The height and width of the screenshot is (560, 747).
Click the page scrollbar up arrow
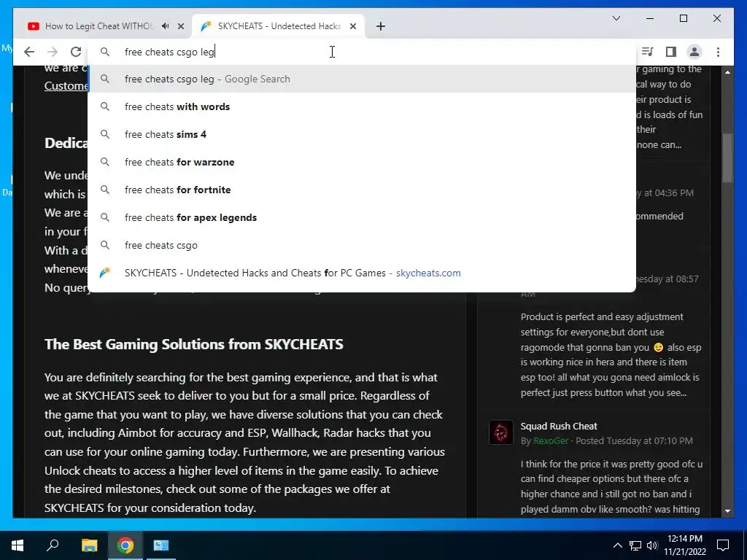point(727,72)
